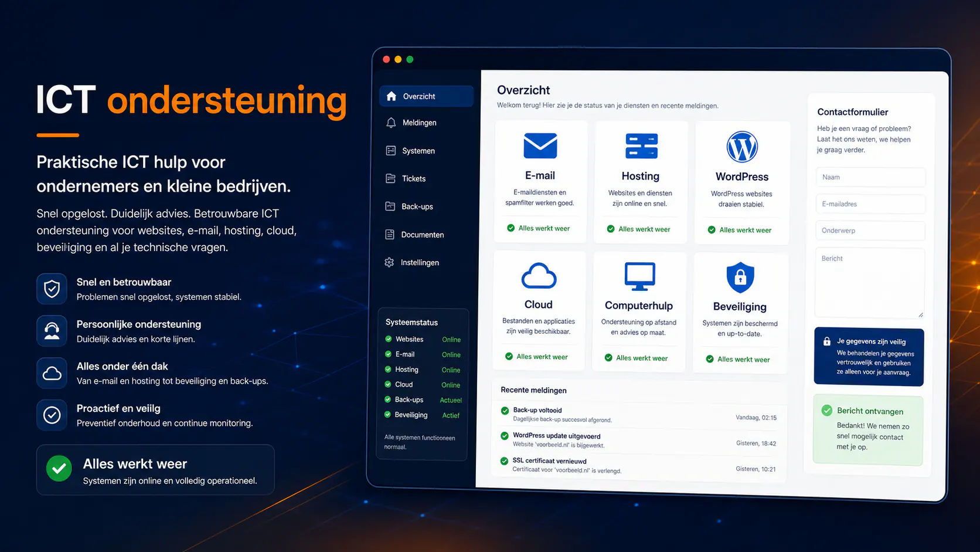Viewport: 980px width, 552px height.
Task: Open Instellingen in the sidebar
Action: (420, 262)
